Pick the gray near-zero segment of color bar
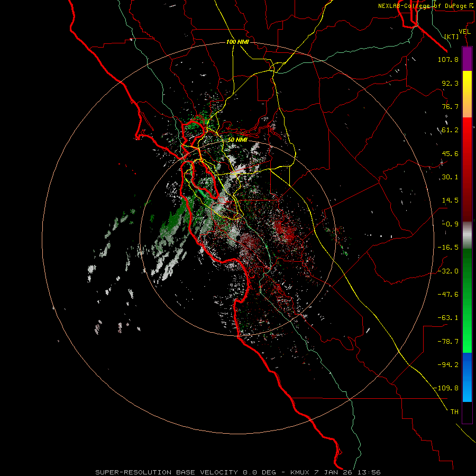 pos(467,234)
